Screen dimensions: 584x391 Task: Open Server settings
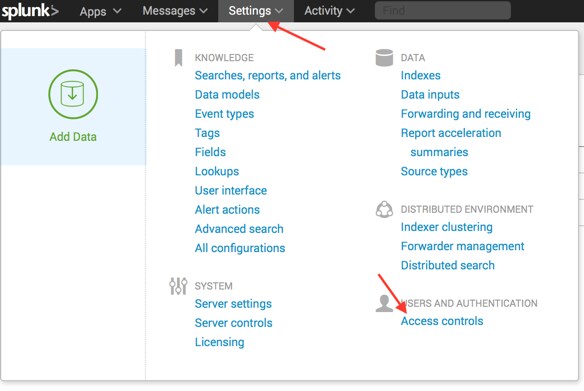tap(233, 304)
